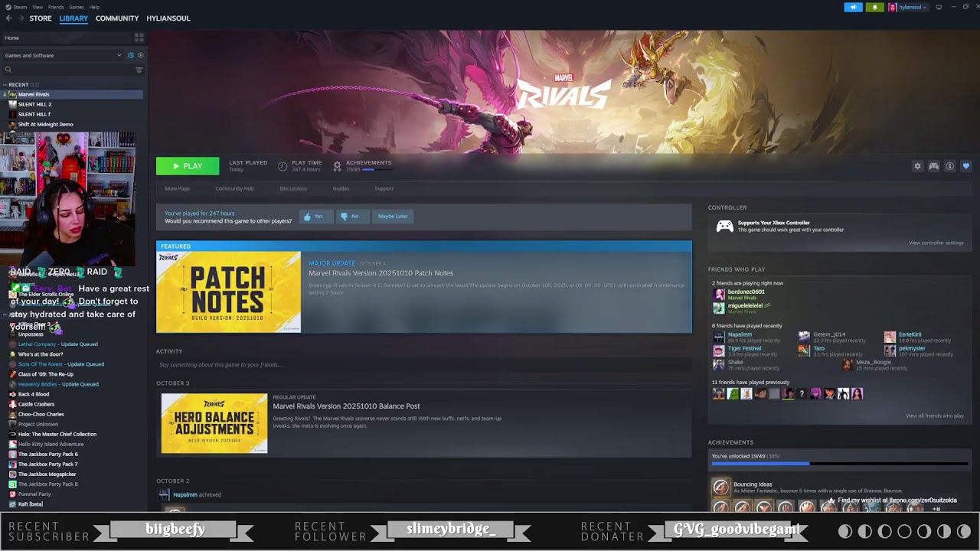Image resolution: width=980 pixels, height=551 pixels.
Task: Open Marvel Rivals settings gear icon
Action: (917, 166)
